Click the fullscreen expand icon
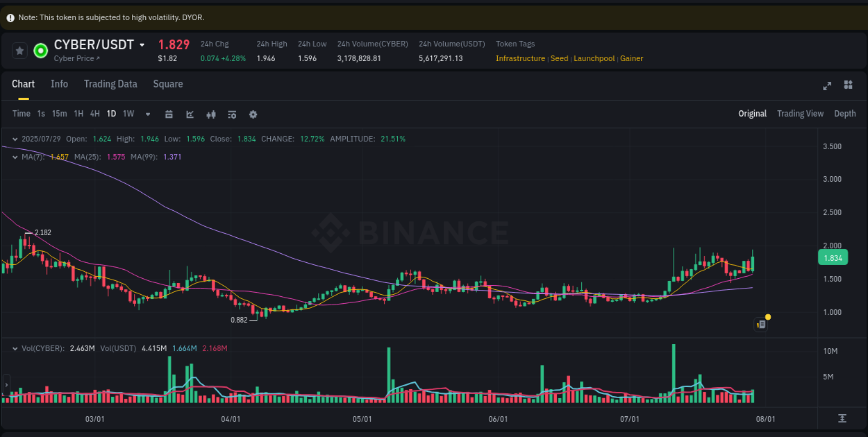Image resolution: width=868 pixels, height=437 pixels. coord(827,86)
